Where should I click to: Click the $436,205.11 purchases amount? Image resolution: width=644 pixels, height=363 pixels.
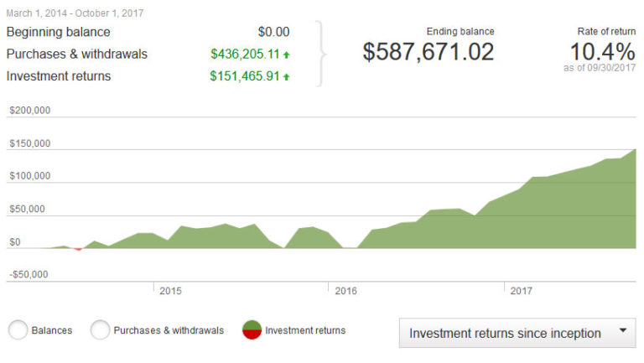pos(245,54)
